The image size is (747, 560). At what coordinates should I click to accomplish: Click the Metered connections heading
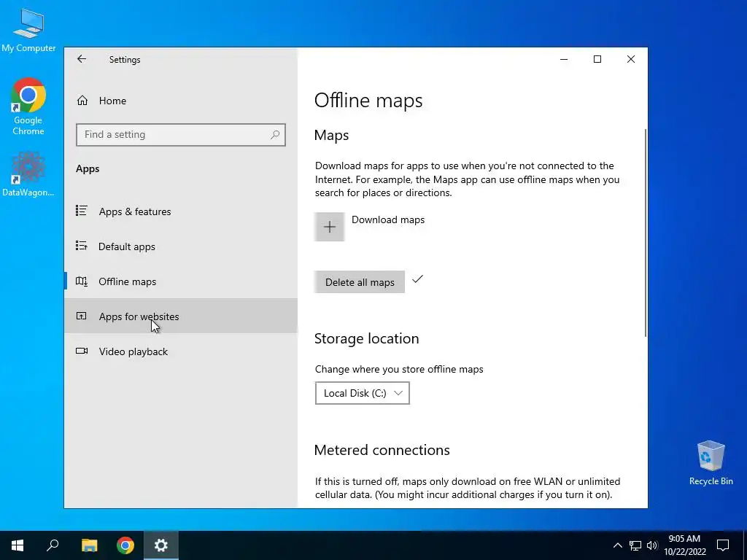pyautogui.click(x=382, y=450)
